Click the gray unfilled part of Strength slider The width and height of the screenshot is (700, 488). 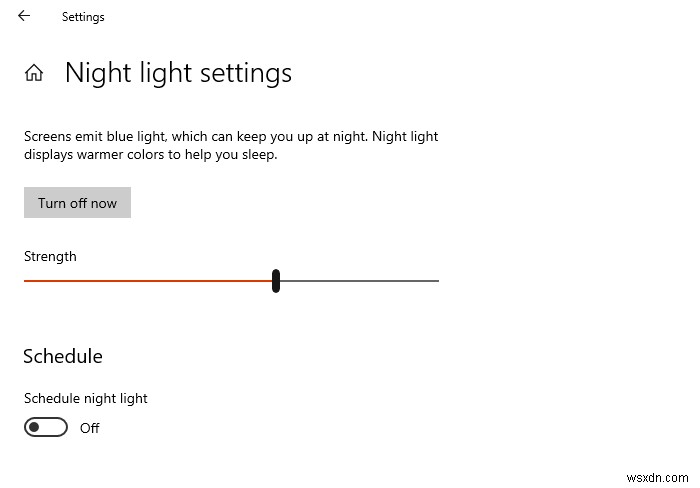click(360, 281)
